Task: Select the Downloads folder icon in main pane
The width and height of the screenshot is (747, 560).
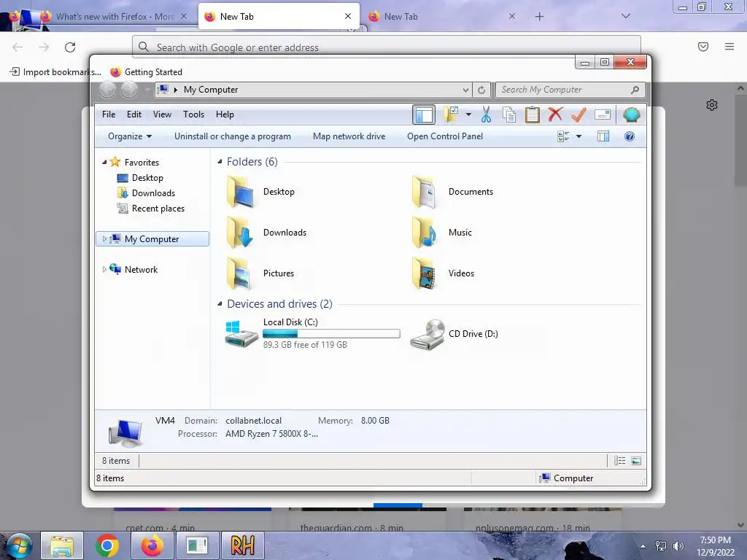Action: coord(241,233)
